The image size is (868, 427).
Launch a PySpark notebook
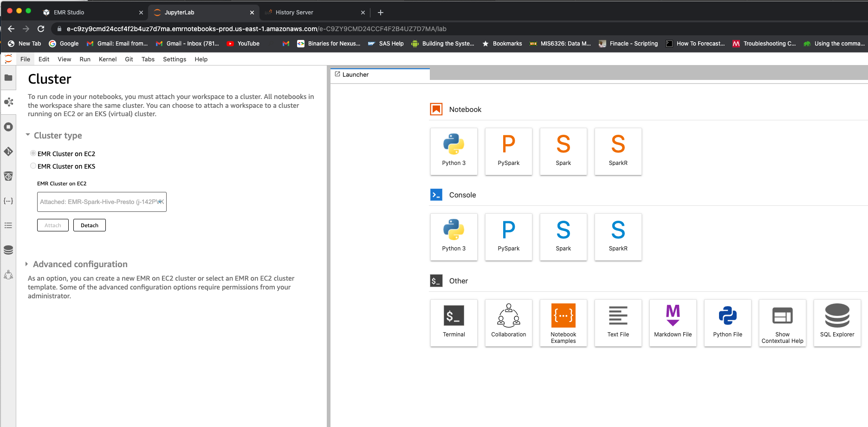(x=509, y=151)
